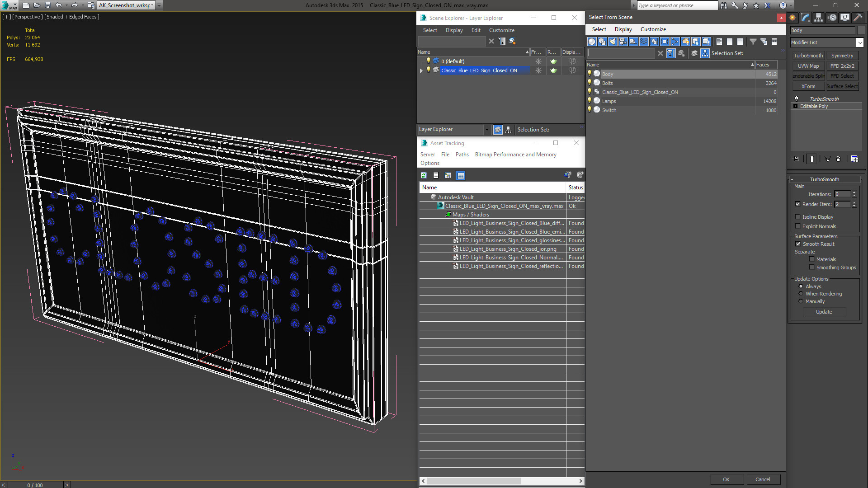Toggle Display Helpers filter in Select From Scene
Viewport: 868px width, 488px height.
[x=633, y=42]
